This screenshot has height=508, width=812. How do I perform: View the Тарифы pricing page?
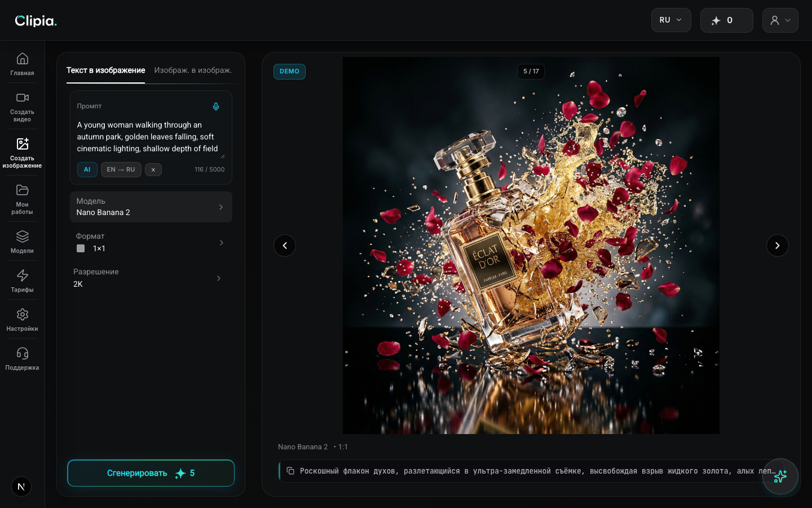point(22,281)
